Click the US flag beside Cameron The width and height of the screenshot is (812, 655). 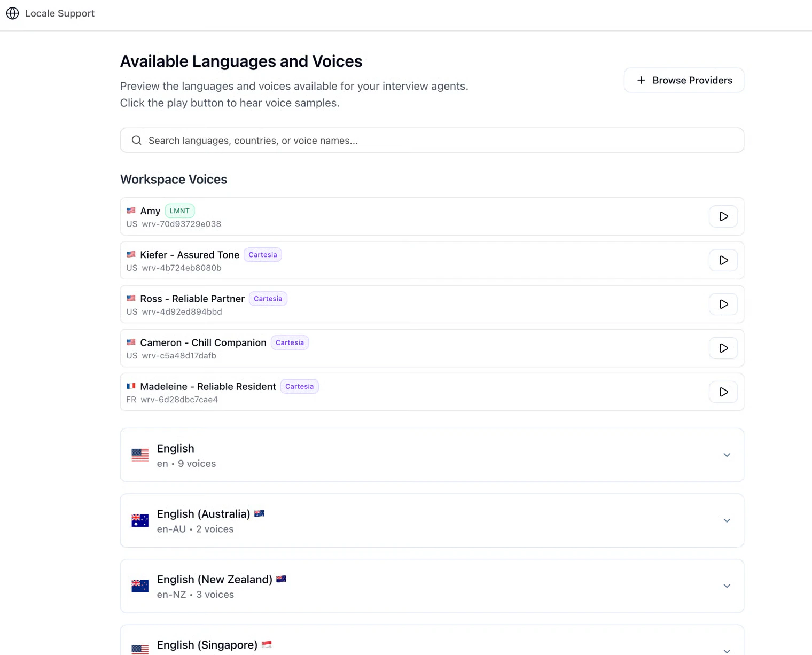(x=131, y=342)
